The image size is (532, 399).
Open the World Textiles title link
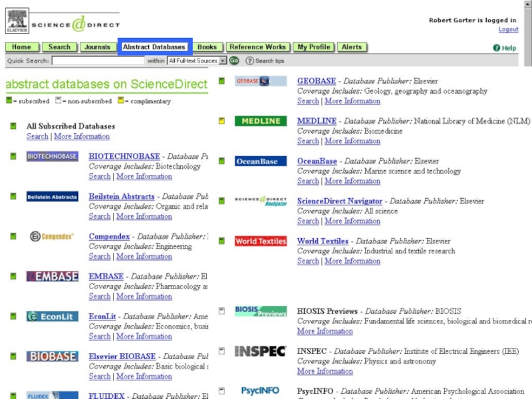323,241
